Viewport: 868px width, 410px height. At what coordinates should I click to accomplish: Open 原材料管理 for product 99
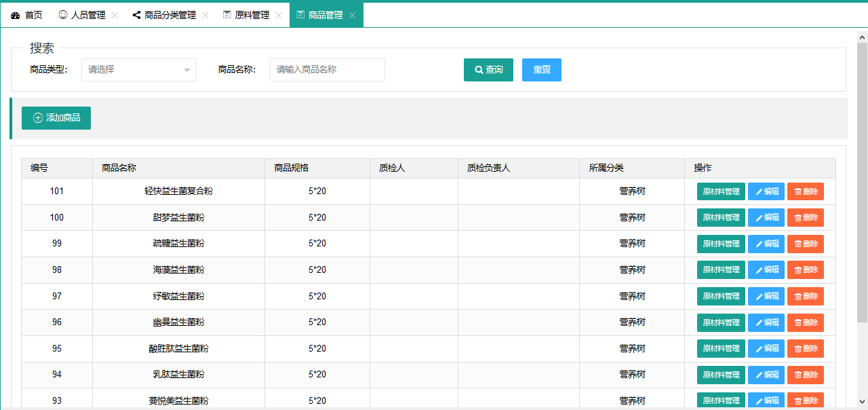click(x=721, y=244)
